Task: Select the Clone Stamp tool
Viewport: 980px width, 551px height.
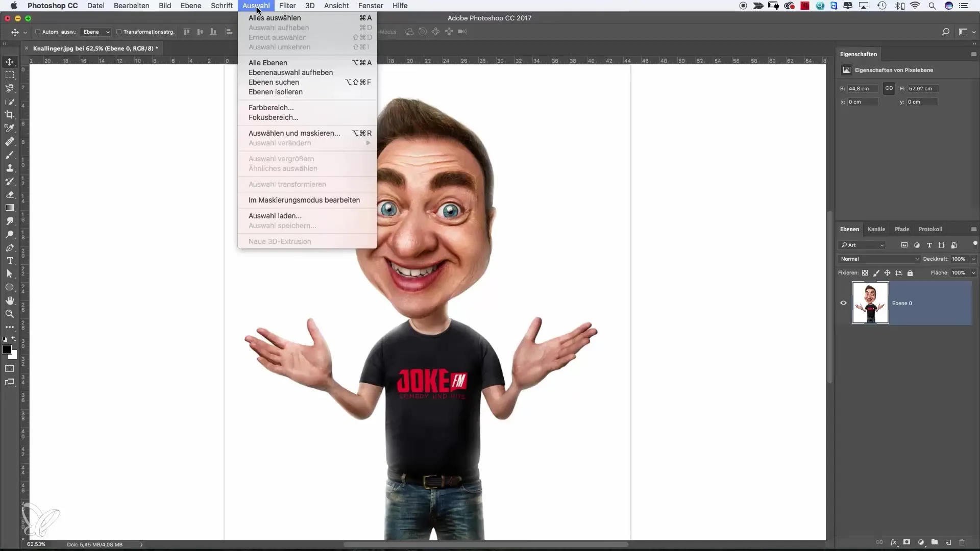Action: click(x=10, y=168)
